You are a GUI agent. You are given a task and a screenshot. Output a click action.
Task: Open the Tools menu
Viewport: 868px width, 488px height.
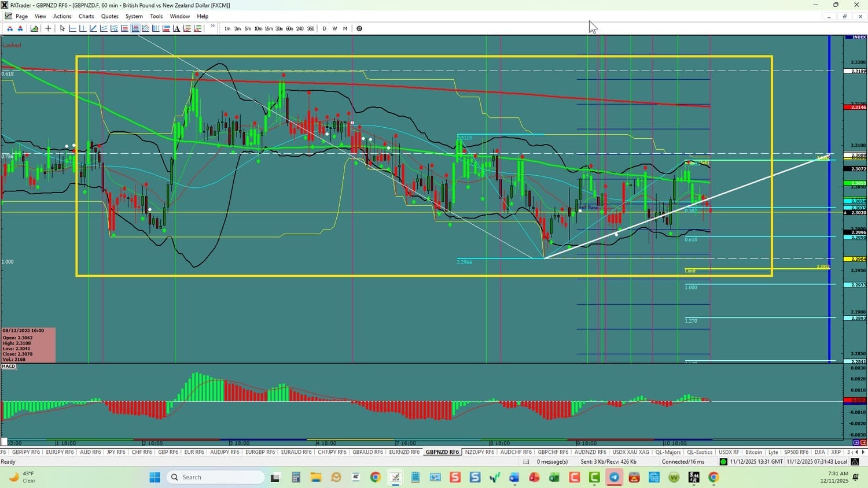(x=156, y=16)
